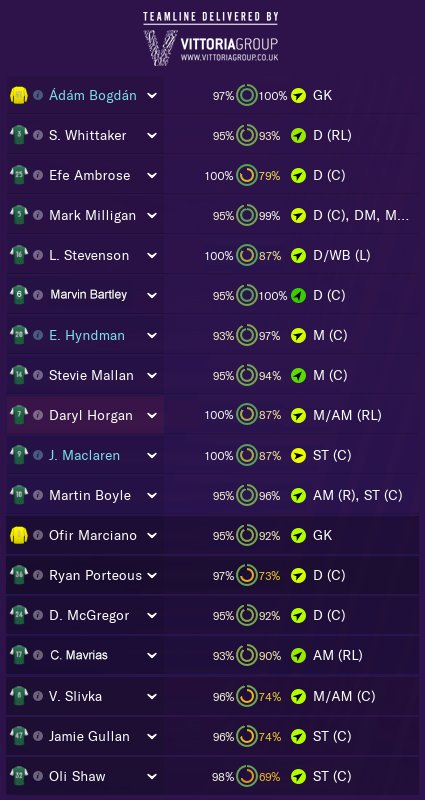Click condition ring for Efe Ambrose
This screenshot has width=425, height=800.
tap(246, 176)
